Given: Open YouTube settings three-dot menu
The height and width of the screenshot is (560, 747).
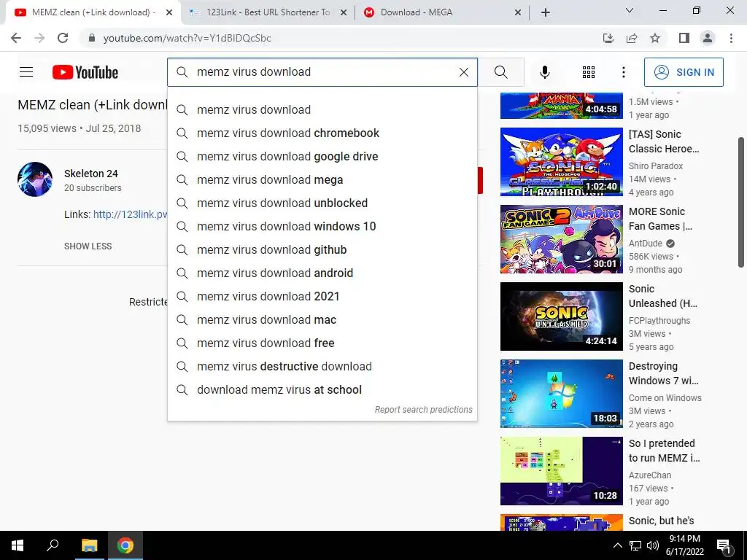Looking at the screenshot, I should pos(623,72).
